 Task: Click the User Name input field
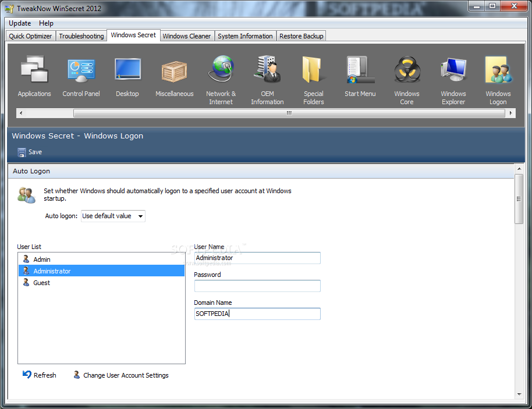[257, 258]
